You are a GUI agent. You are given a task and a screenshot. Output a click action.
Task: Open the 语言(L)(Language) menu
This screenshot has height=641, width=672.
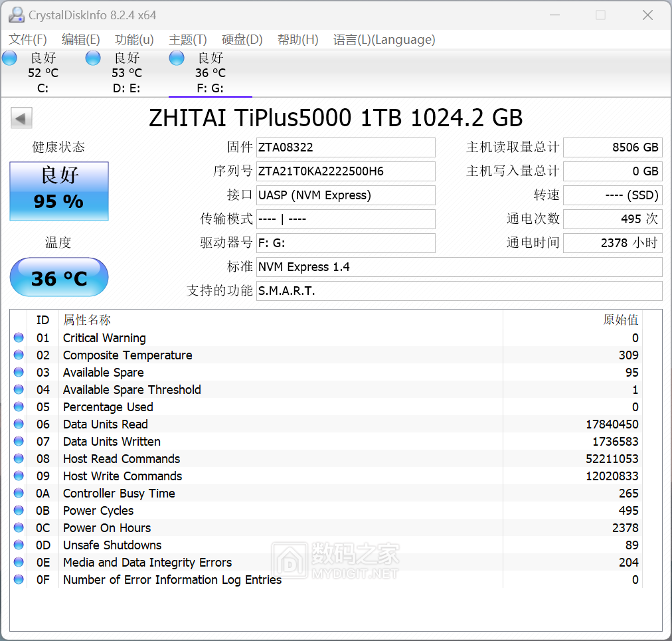(384, 39)
